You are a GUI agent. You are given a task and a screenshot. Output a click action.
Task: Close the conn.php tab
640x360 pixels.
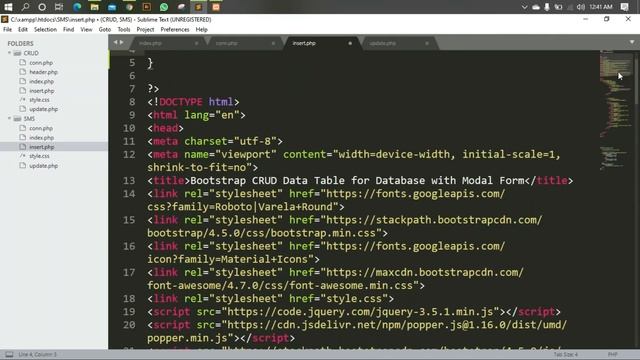[x=273, y=43]
